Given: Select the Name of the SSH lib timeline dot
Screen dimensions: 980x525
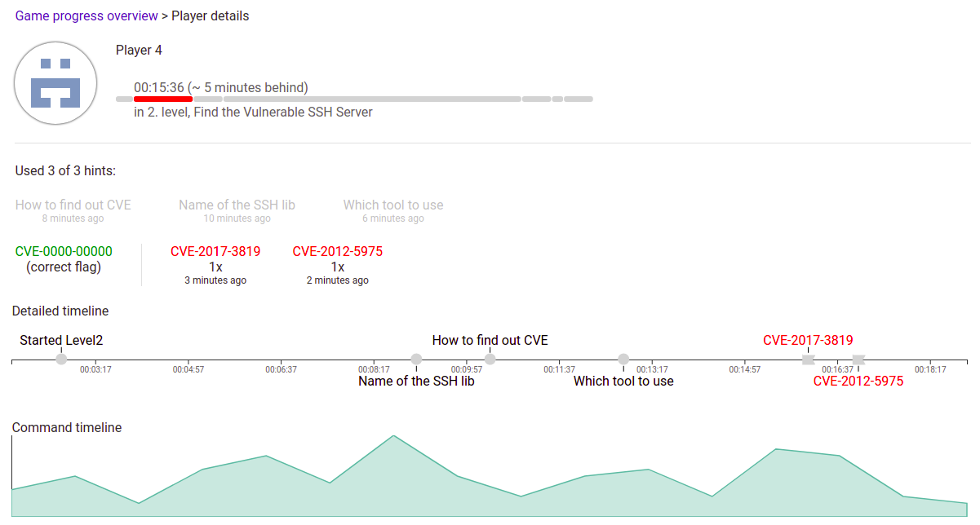Looking at the screenshot, I should click(416, 359).
